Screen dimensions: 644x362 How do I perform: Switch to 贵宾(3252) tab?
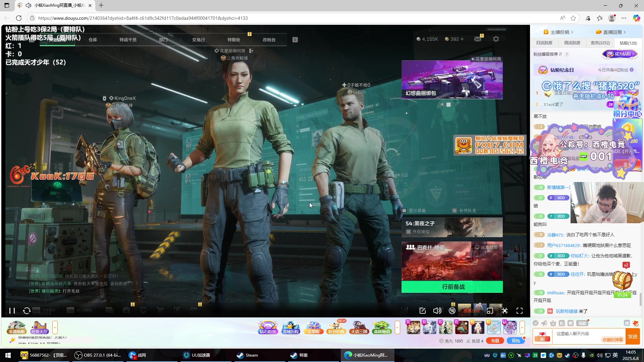pyautogui.click(x=600, y=43)
